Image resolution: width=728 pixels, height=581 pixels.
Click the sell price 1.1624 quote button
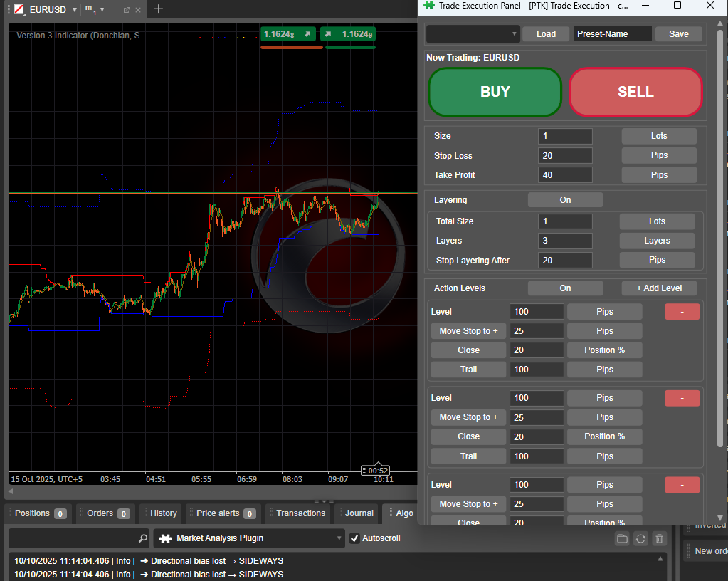coord(288,34)
